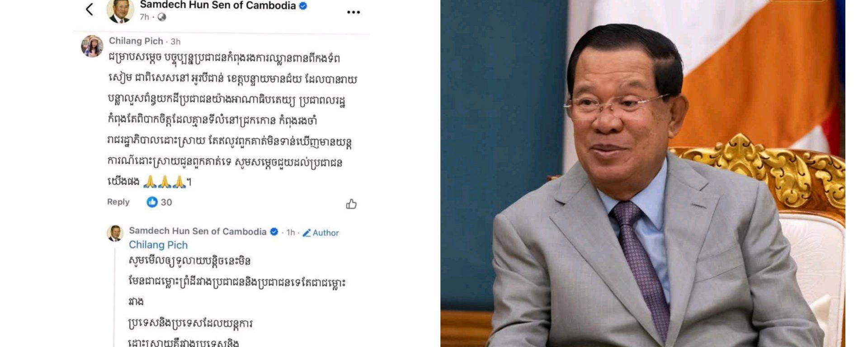Open the three-dots post options menu
Viewport: 868px width, 347px height.
(x=354, y=12)
